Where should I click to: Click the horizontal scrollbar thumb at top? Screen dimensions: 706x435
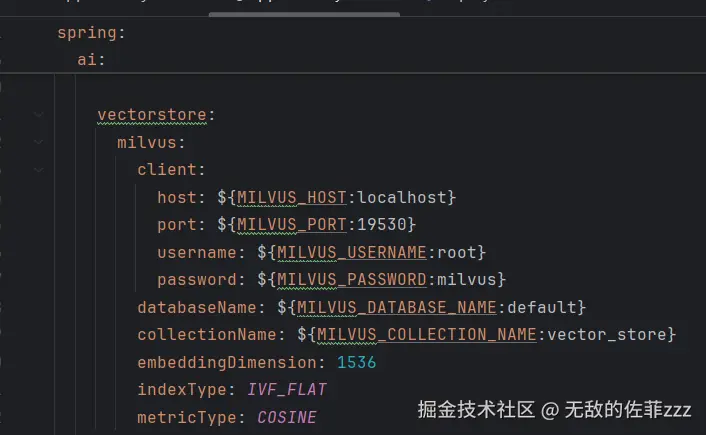304,14
